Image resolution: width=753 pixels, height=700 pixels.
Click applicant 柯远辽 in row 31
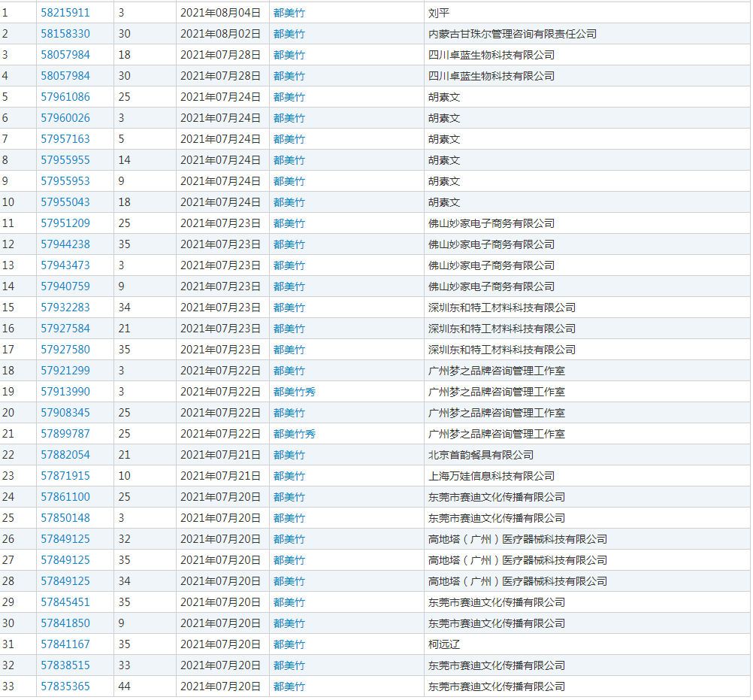click(x=444, y=644)
